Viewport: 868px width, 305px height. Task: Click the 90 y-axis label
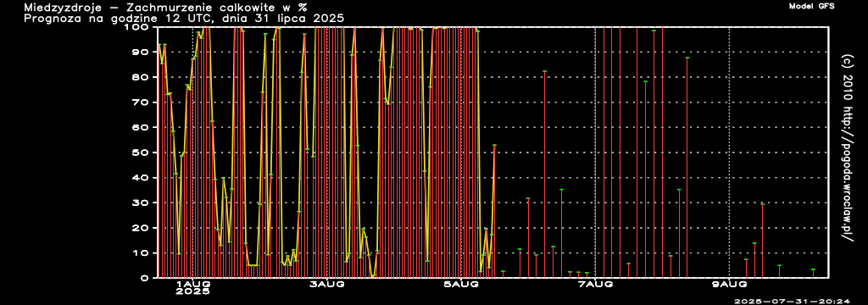142,52
